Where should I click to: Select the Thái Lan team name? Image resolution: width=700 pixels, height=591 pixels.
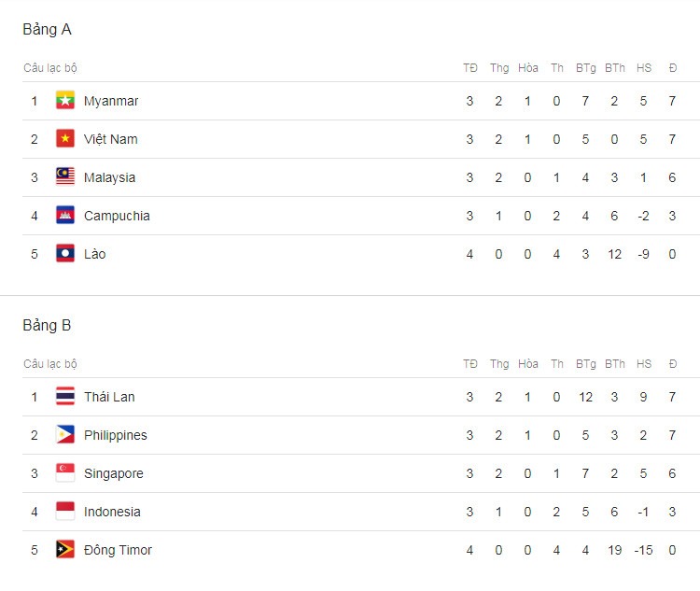[x=109, y=397]
